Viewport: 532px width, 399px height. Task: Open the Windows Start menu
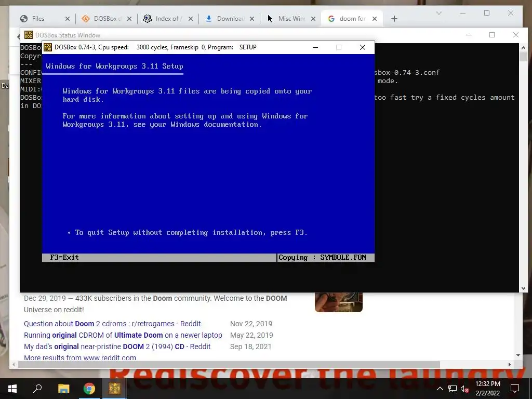click(12, 389)
